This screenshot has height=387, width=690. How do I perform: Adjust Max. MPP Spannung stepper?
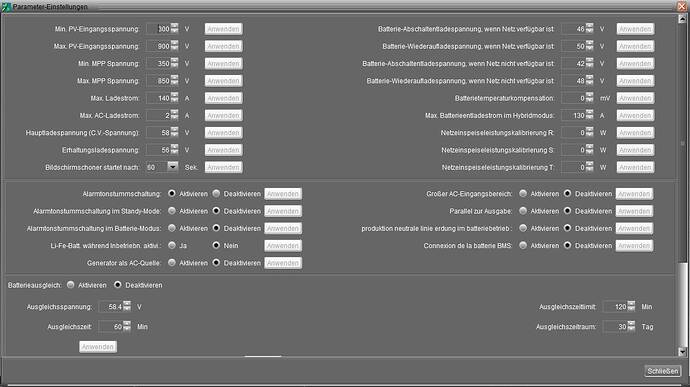point(175,81)
